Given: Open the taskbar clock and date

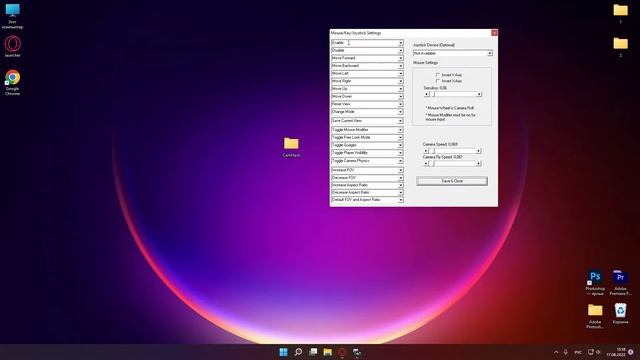Looking at the screenshot, I should [x=616, y=352].
